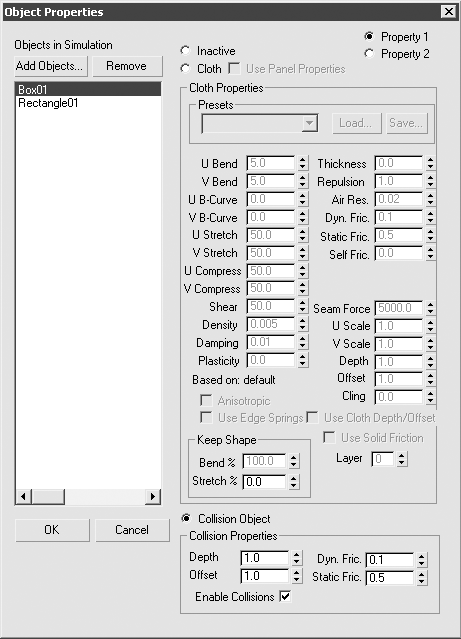Toggle the Enable Collisions checkbox
This screenshot has height=639, width=461.
point(285,597)
